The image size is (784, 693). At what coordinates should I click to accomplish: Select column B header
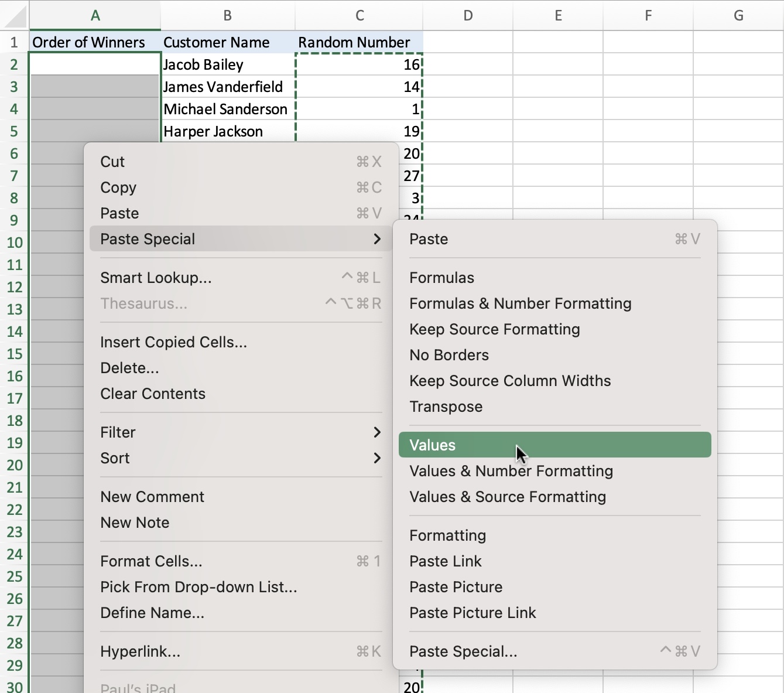coord(228,16)
